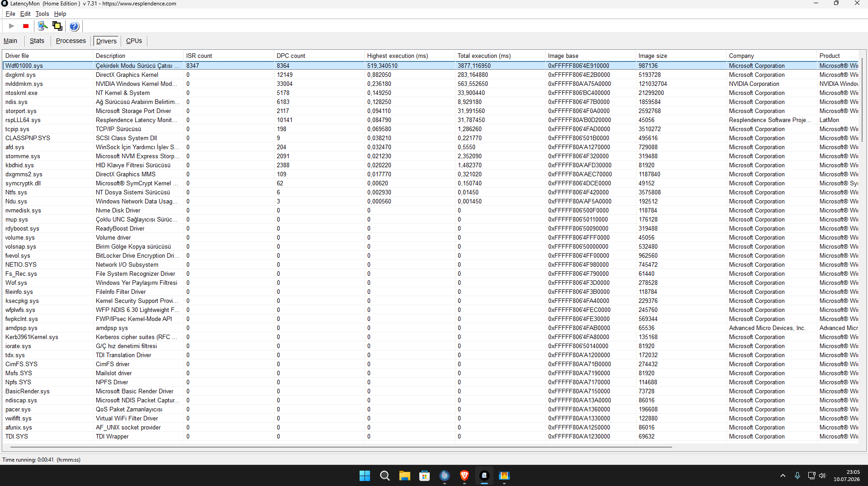868x486 pixels.
Task: Select the ntoskrnl.exe driver row
Action: point(430,93)
